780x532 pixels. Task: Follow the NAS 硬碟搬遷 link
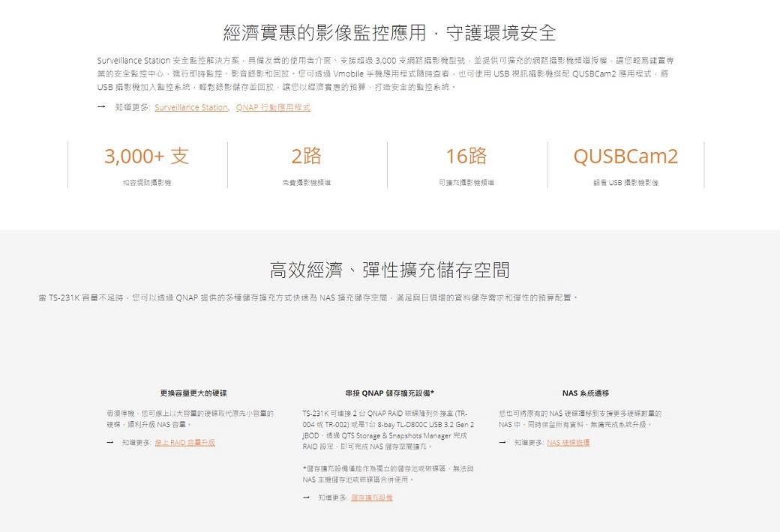click(568, 443)
